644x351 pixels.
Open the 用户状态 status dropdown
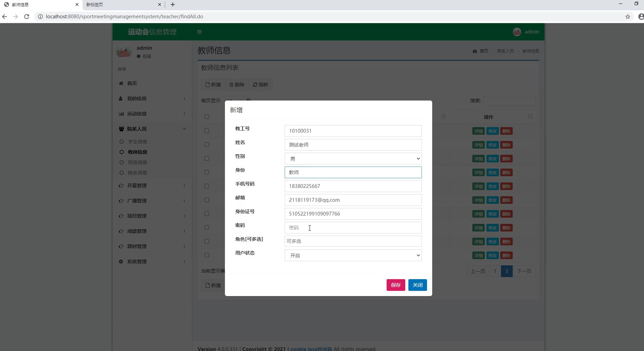[353, 255]
